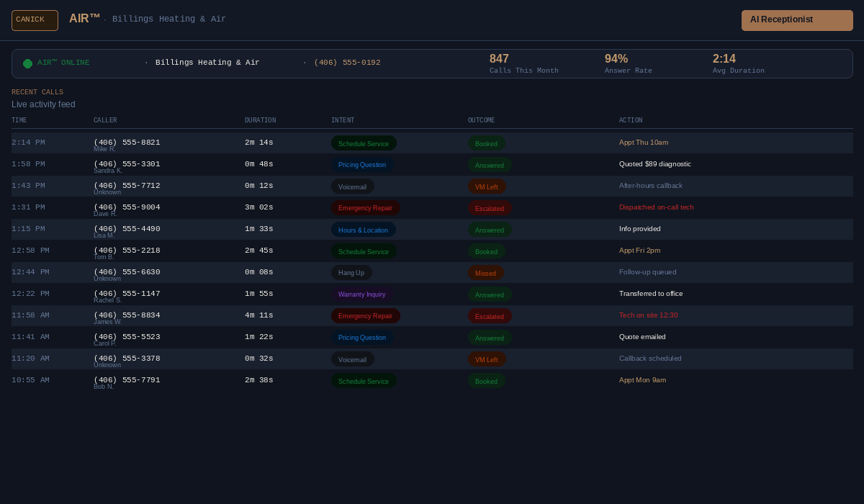Click the Booked badge for 12:58 PM call
Viewport: 864px width, 504px height.
(486, 251)
